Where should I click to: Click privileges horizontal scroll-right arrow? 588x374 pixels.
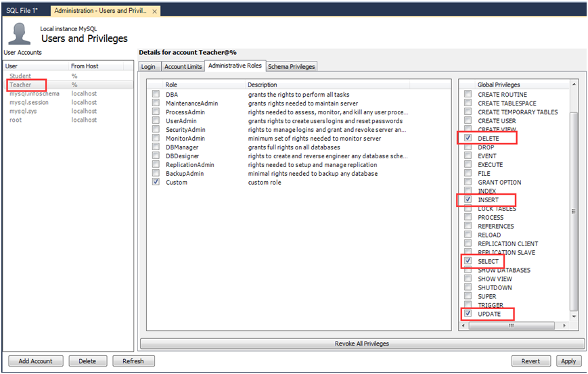tap(564, 326)
